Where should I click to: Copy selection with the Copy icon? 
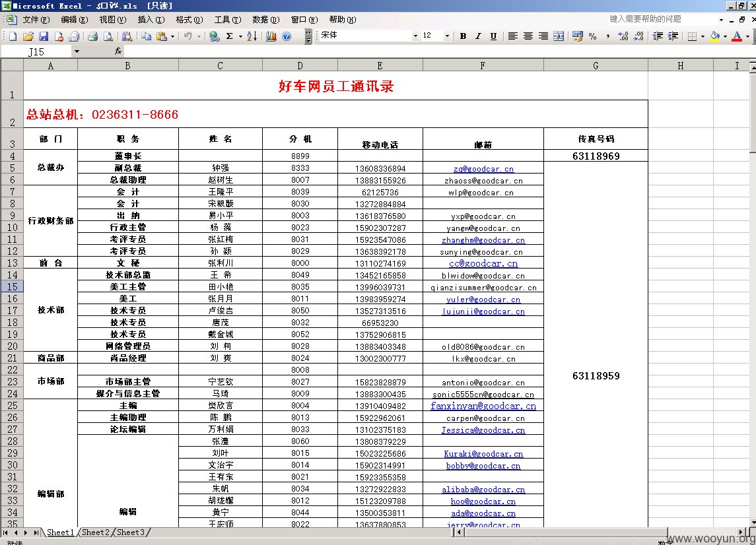(146, 36)
